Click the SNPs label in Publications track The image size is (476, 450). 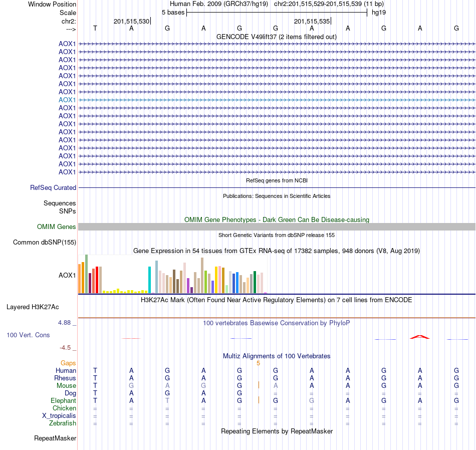(68, 211)
